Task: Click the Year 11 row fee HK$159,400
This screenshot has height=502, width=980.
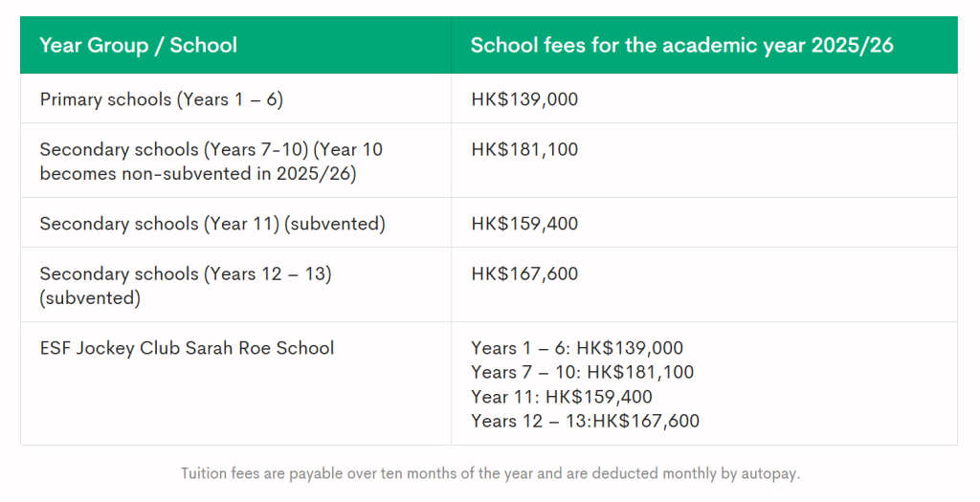Action: pyautogui.click(x=524, y=224)
